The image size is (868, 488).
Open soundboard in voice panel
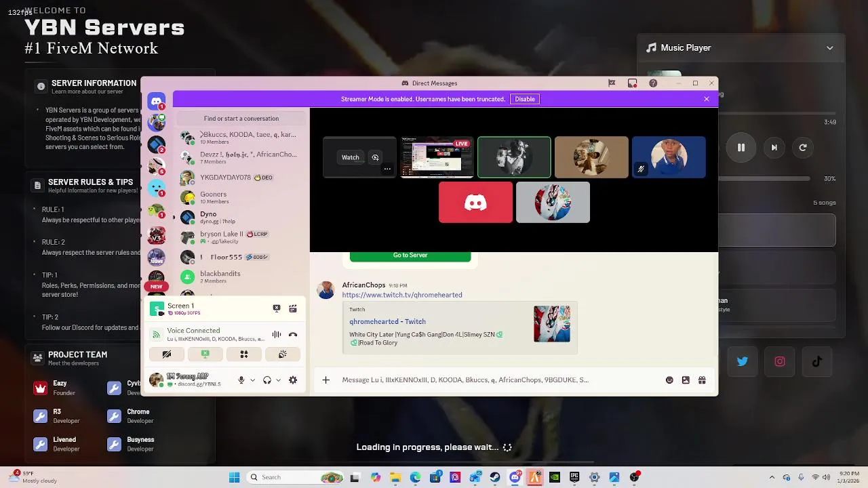pos(283,354)
